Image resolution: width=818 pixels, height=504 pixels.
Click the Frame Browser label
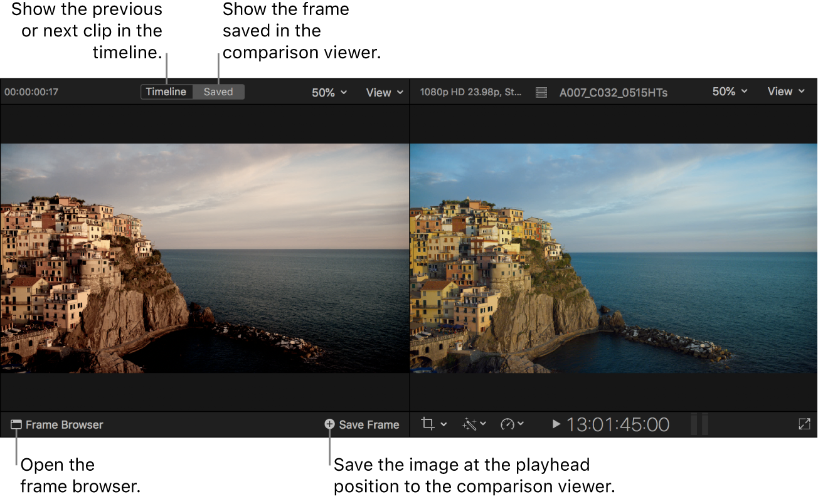pos(65,424)
